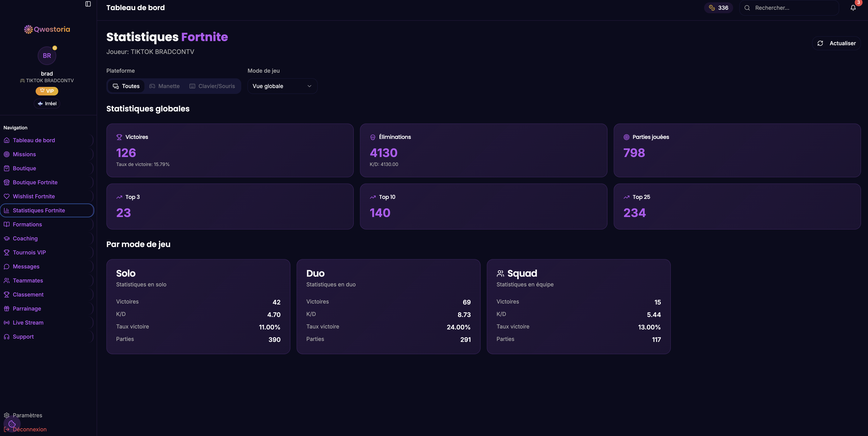Click the 126 victories value
The image size is (868, 436).
click(x=126, y=153)
